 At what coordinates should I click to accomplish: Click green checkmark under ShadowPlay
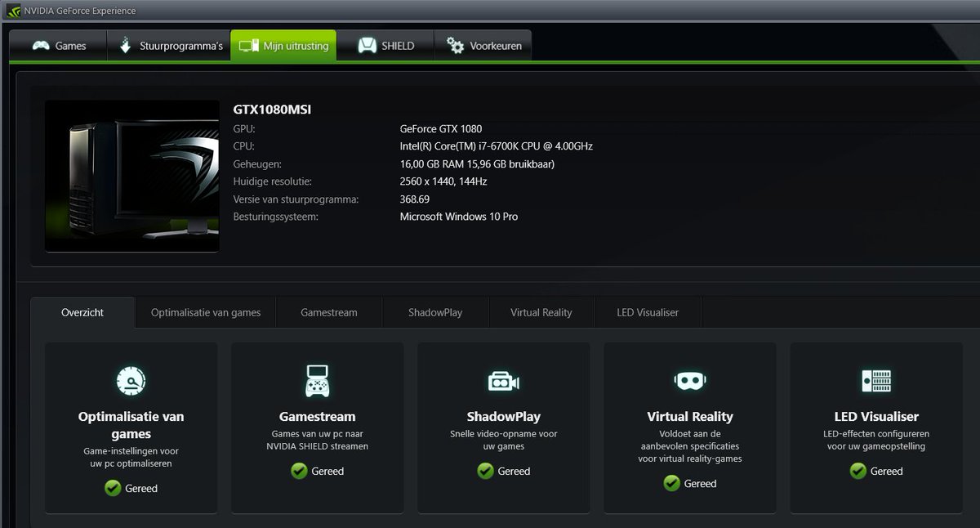(485, 471)
